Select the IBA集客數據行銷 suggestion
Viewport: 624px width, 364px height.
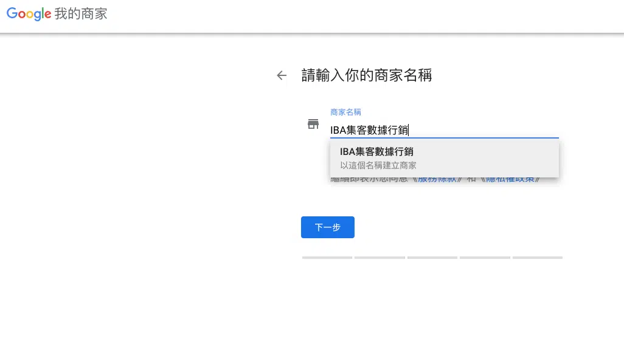[444, 158]
